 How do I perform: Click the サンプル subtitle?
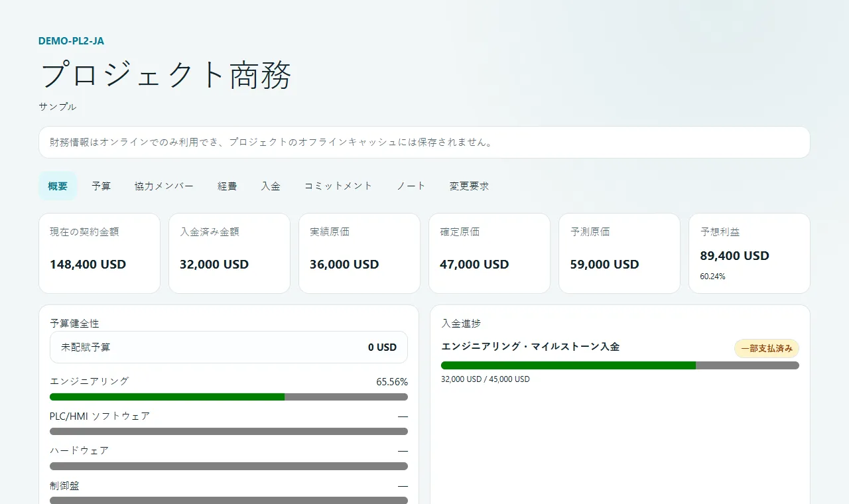(x=57, y=107)
